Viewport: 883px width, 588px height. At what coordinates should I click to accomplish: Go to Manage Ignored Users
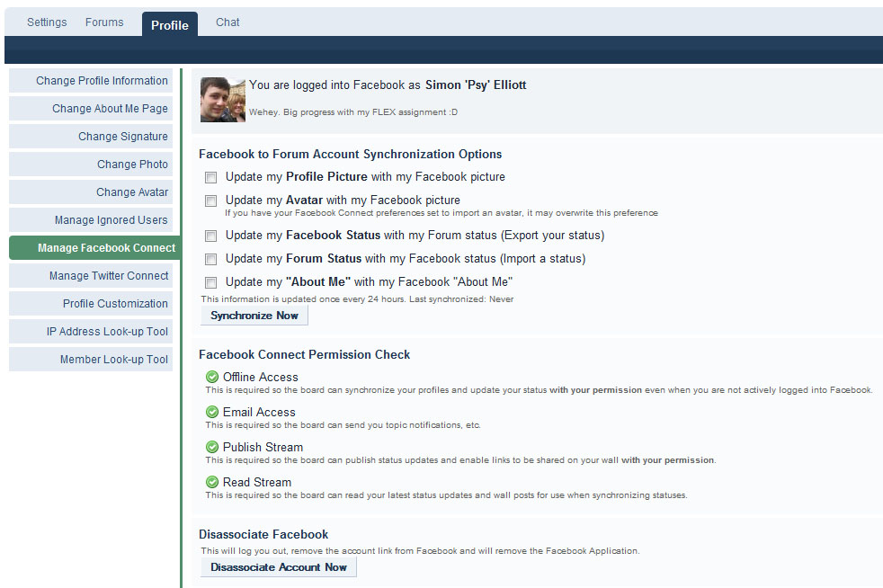click(x=111, y=220)
